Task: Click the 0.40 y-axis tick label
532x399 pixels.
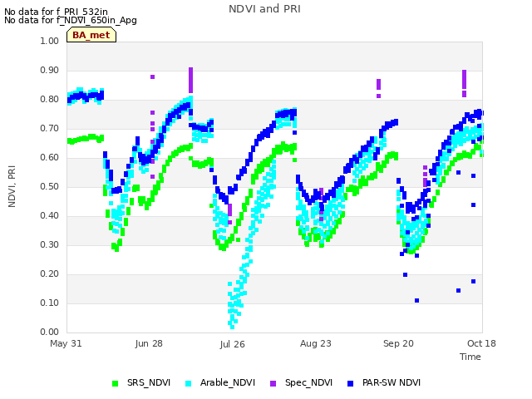Action: coord(50,216)
